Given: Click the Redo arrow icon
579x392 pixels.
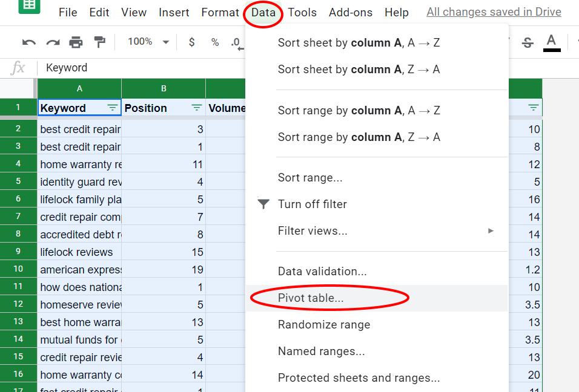Looking at the screenshot, I should (x=53, y=42).
